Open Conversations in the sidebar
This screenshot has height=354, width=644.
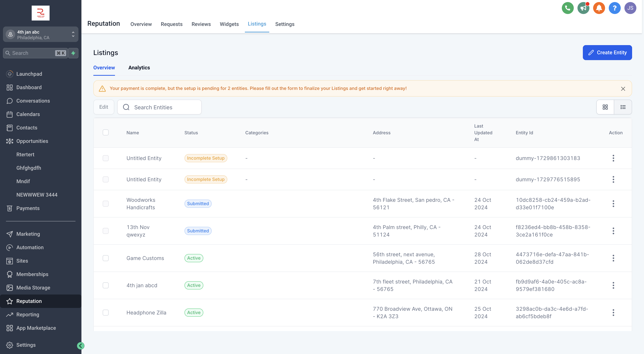click(33, 101)
